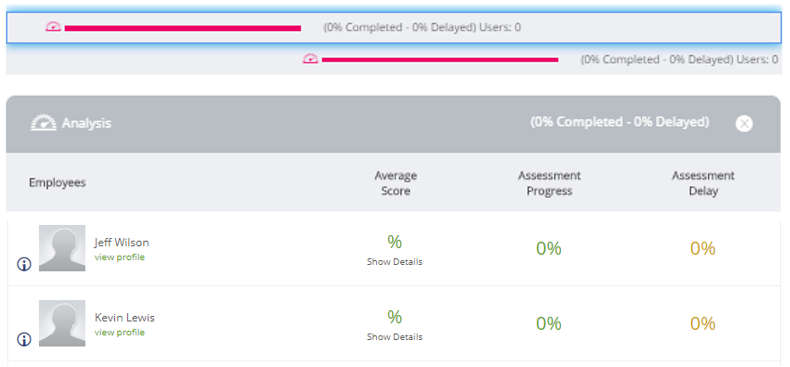
Task: Open the view profile link under Kevin Lewis
Action: (x=119, y=332)
